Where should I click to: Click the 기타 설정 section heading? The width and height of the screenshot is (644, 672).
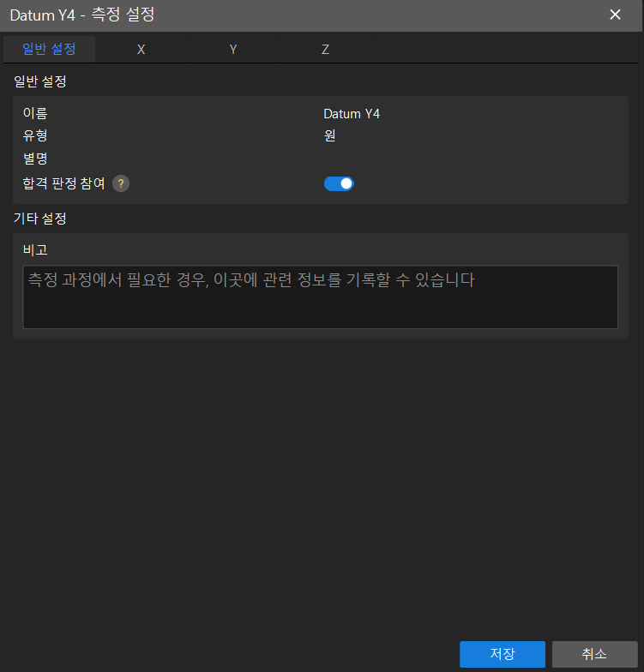39,218
